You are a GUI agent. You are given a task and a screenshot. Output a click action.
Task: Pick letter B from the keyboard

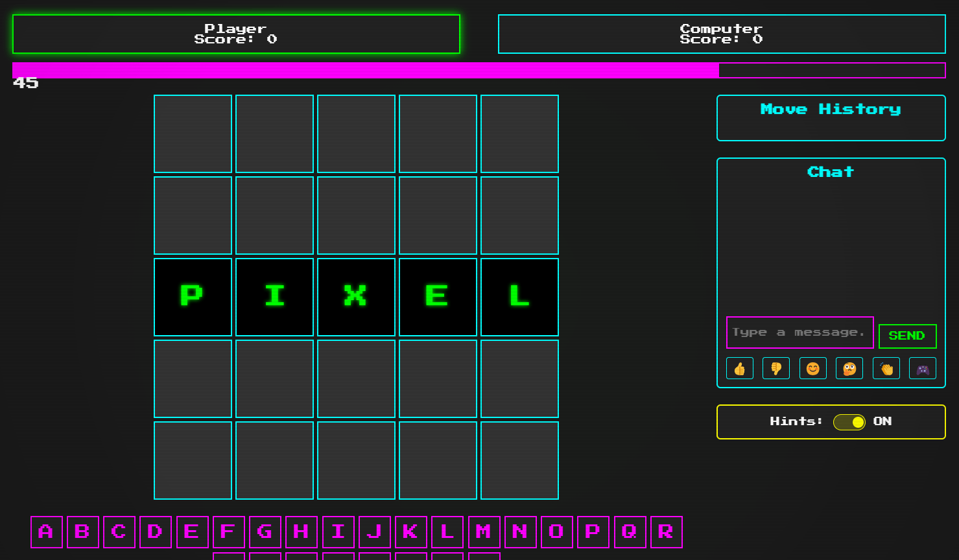click(83, 532)
